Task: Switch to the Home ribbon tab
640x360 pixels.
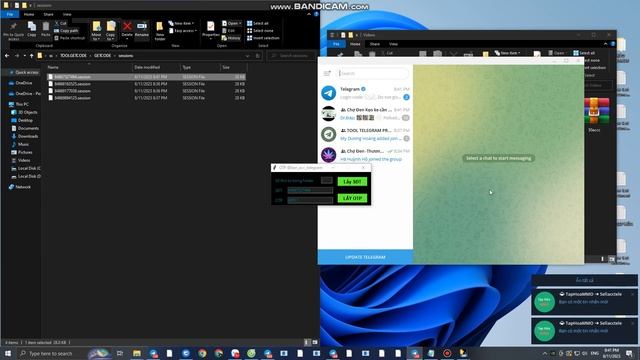Action: point(29,14)
